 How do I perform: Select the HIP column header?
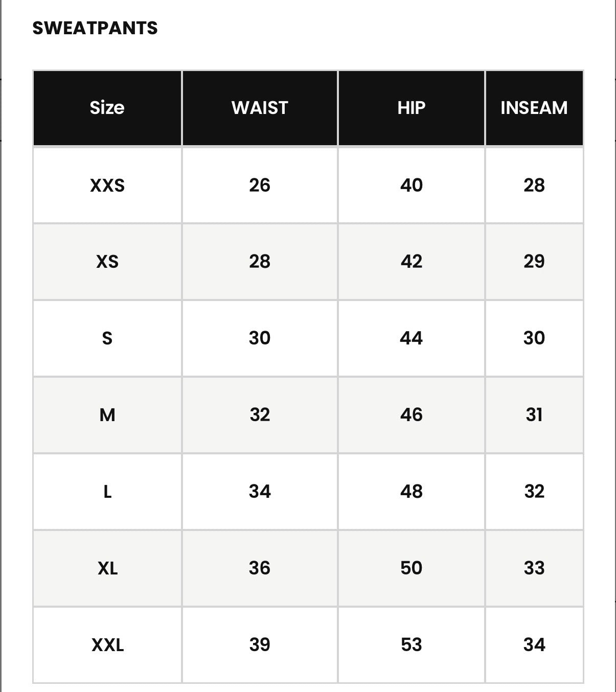(x=412, y=108)
